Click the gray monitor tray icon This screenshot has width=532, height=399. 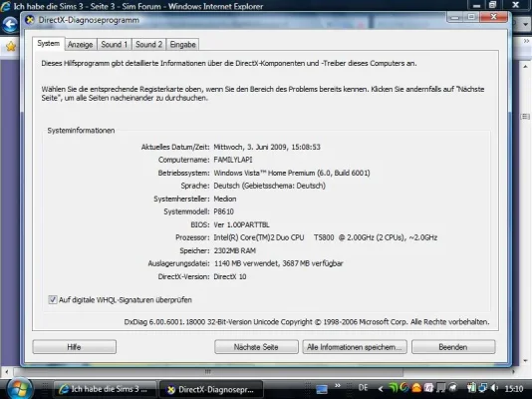tap(440, 388)
